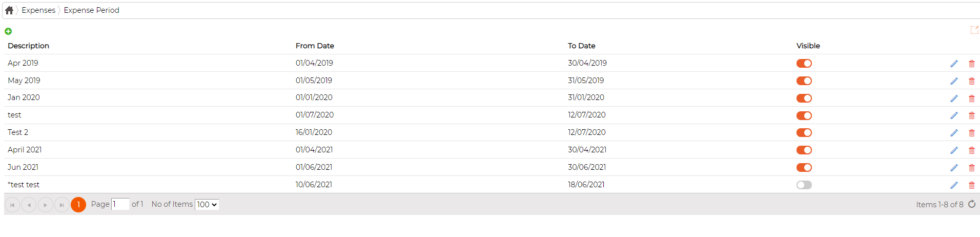980x237 pixels.
Task: Click the export icon at top right
Action: click(974, 30)
